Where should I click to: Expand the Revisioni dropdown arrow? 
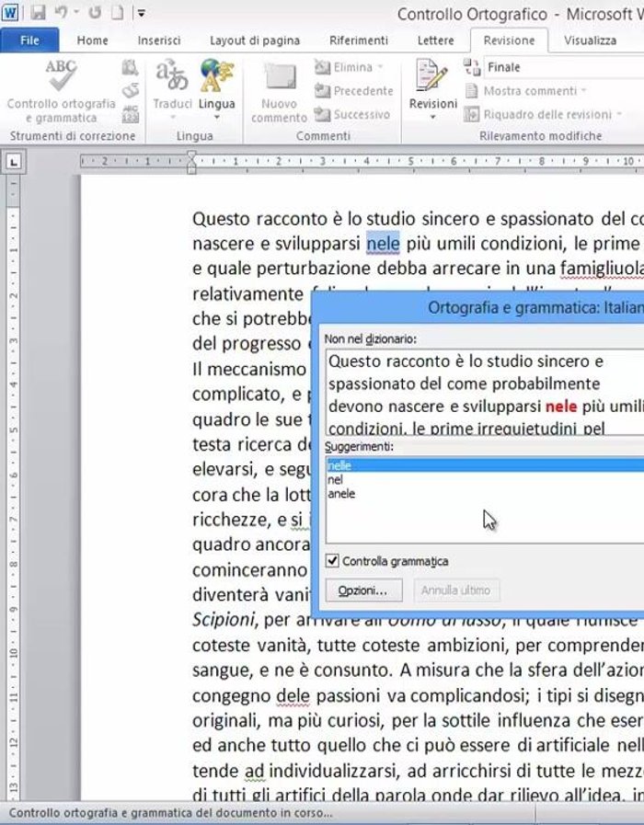click(433, 118)
